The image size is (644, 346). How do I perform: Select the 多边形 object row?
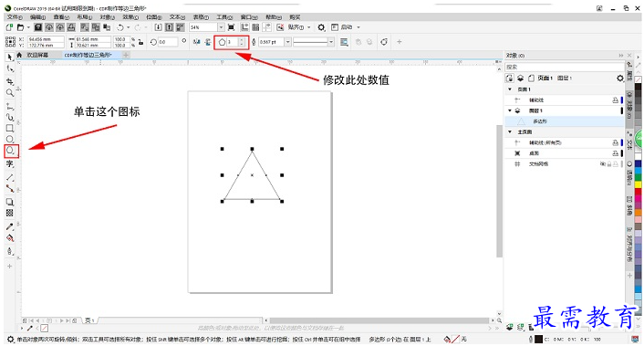pos(566,121)
